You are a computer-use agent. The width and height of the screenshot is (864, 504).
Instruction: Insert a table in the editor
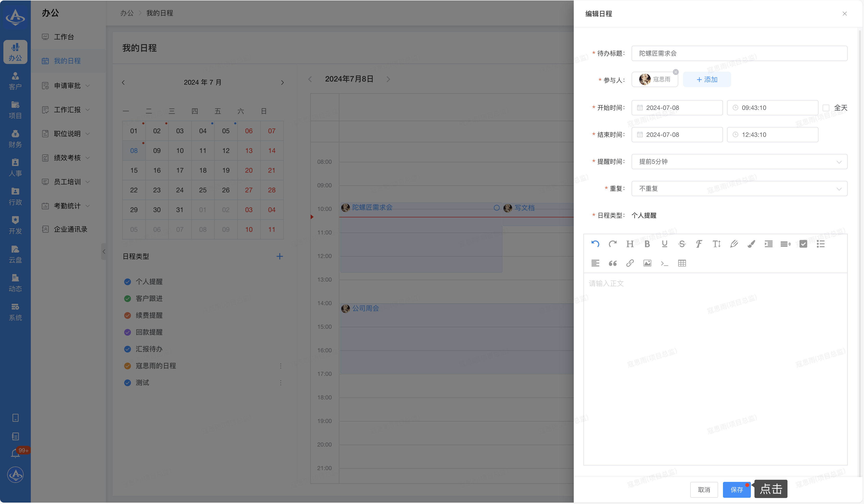[682, 263]
